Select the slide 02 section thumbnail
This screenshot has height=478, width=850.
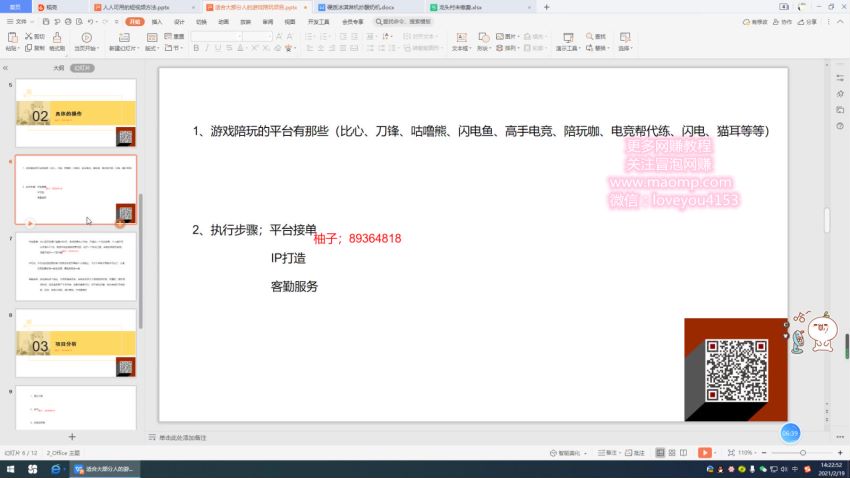pyautogui.click(x=76, y=113)
